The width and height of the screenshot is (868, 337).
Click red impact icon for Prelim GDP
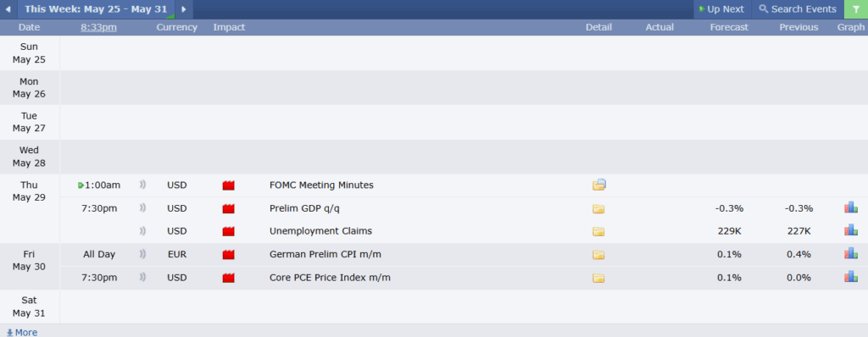coord(229,208)
